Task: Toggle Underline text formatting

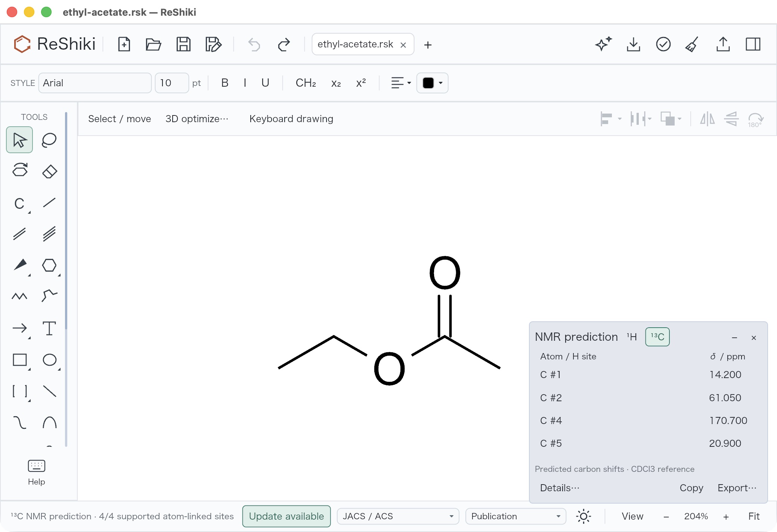Action: pyautogui.click(x=265, y=83)
